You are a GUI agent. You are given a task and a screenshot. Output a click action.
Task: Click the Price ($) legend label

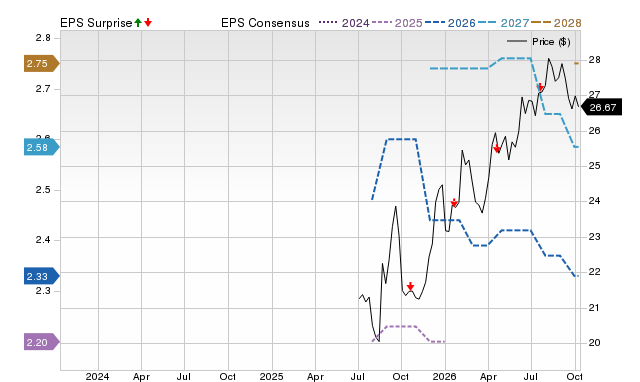pyautogui.click(x=551, y=42)
